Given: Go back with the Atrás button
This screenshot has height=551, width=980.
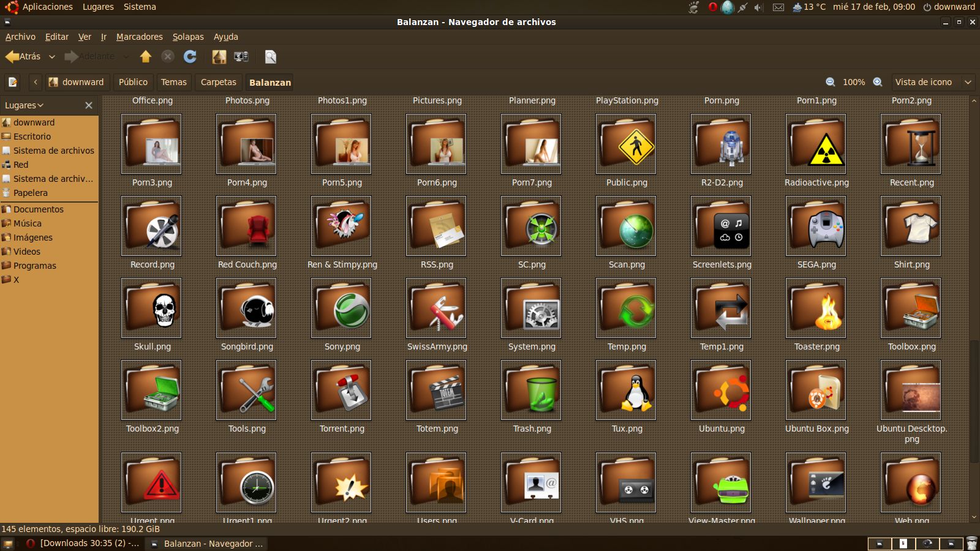Looking at the screenshot, I should click(x=23, y=56).
